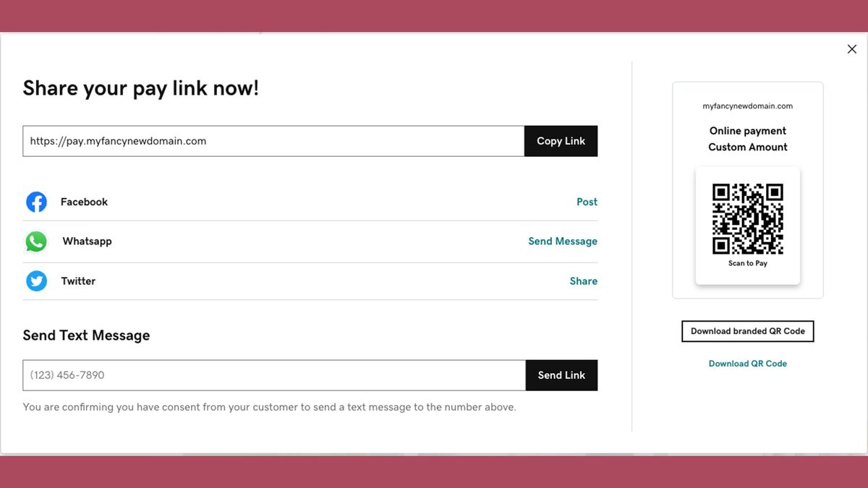Send the text message link
The width and height of the screenshot is (868, 488).
561,375
